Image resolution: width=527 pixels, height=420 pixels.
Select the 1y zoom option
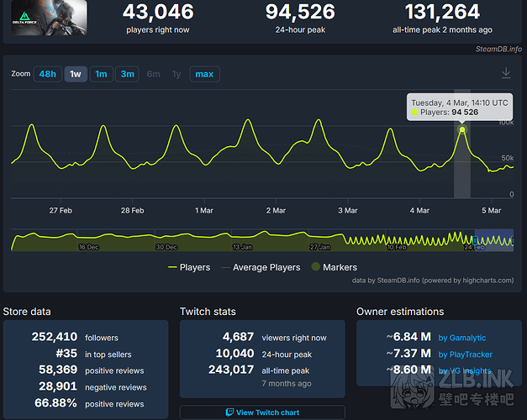(177, 74)
